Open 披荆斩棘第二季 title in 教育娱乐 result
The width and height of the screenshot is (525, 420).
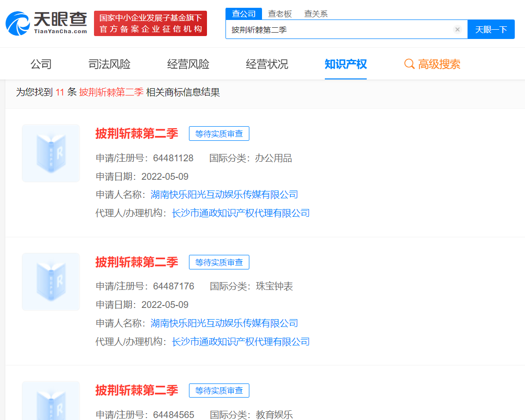pyautogui.click(x=136, y=390)
